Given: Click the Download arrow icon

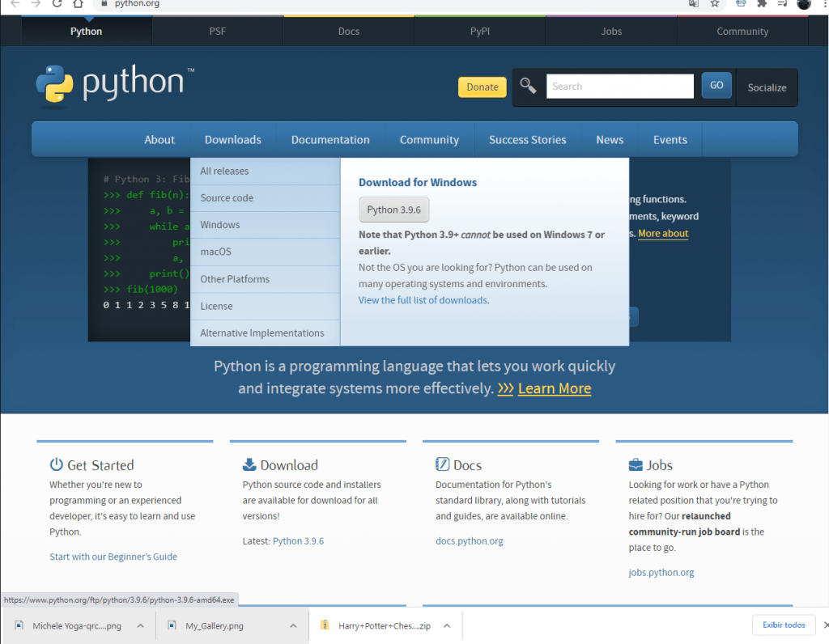Looking at the screenshot, I should click(249, 464).
